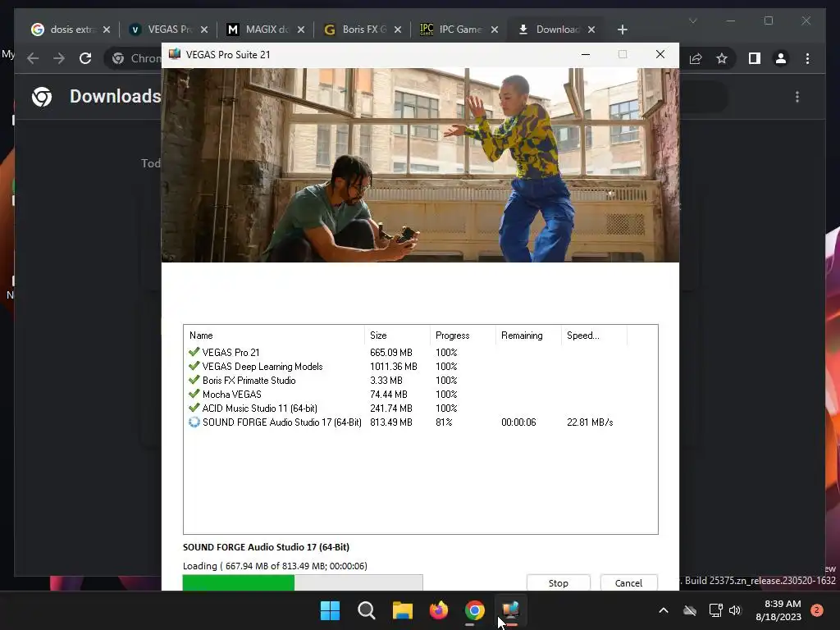Click the 81% progress value
840x630 pixels.
coord(444,422)
